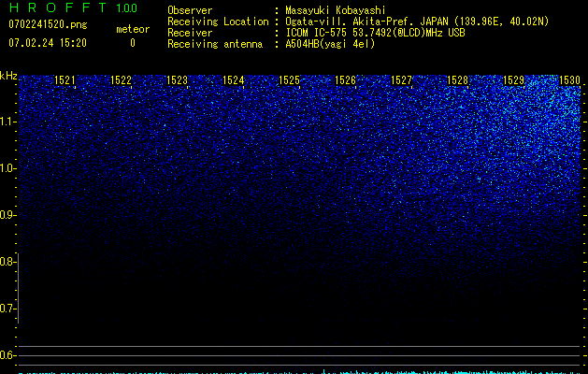The width and height of the screenshot is (588, 374).
Task: Click the 0.9 kHz axis label
Action: 7,215
